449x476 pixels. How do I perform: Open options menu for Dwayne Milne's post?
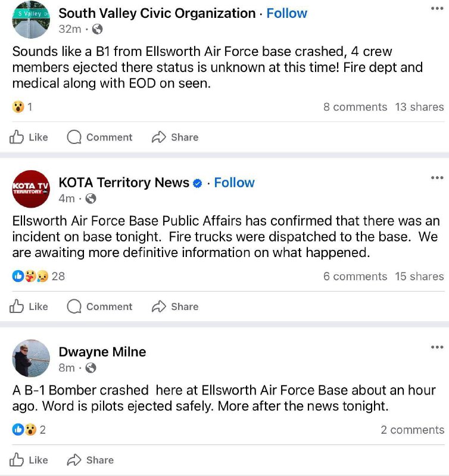436,347
